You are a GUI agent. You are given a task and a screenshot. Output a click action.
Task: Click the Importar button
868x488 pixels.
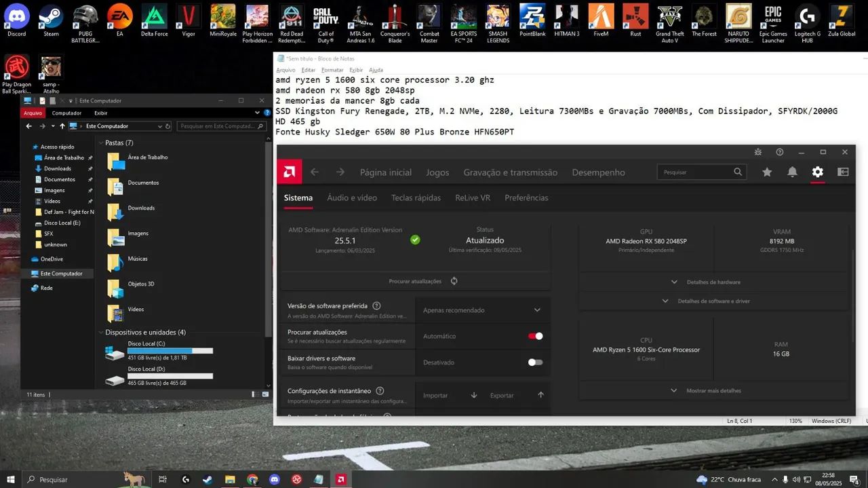pyautogui.click(x=450, y=395)
